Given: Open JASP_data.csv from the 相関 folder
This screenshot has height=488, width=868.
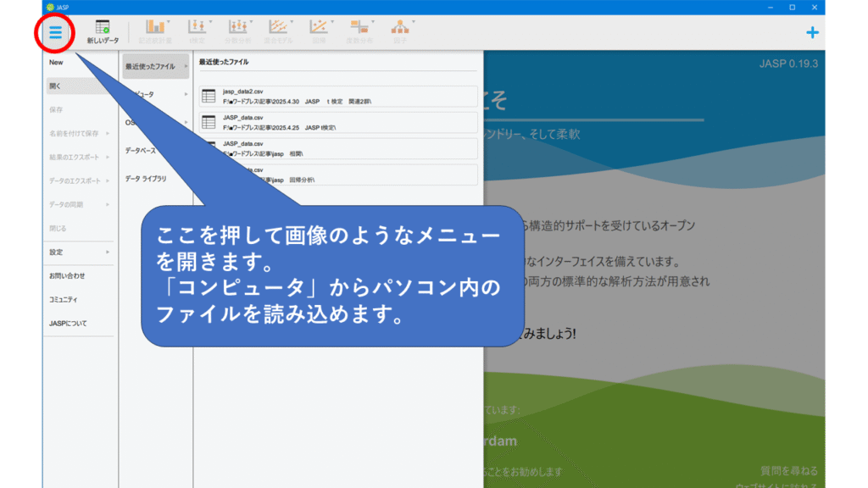Looking at the screenshot, I should 338,148.
